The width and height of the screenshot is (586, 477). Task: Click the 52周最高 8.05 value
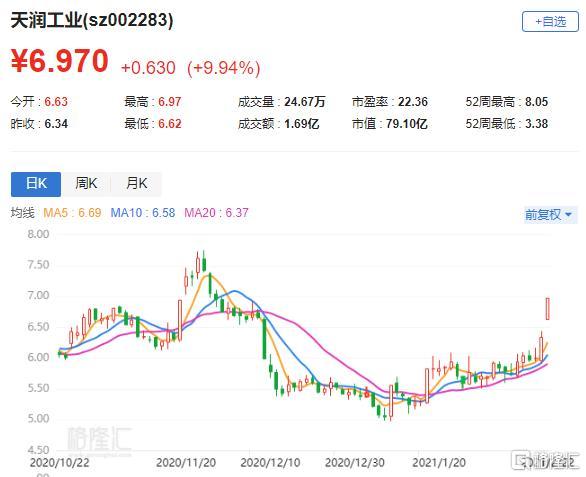[x=507, y=102]
